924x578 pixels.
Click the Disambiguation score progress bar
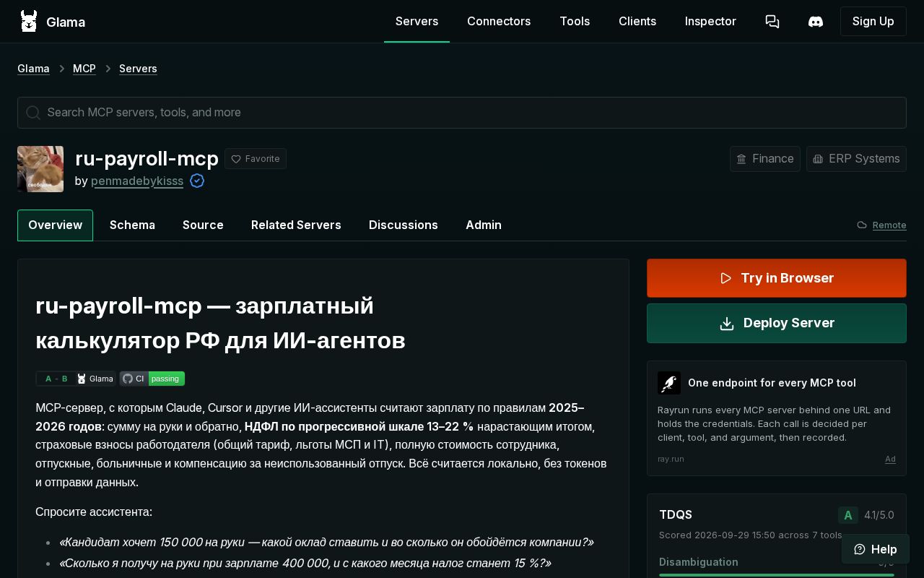click(777, 575)
